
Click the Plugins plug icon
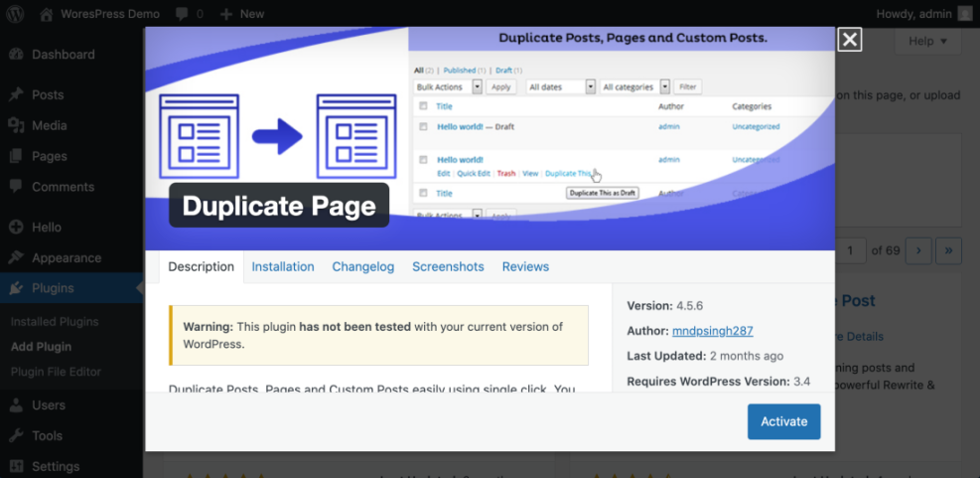pyautogui.click(x=16, y=288)
